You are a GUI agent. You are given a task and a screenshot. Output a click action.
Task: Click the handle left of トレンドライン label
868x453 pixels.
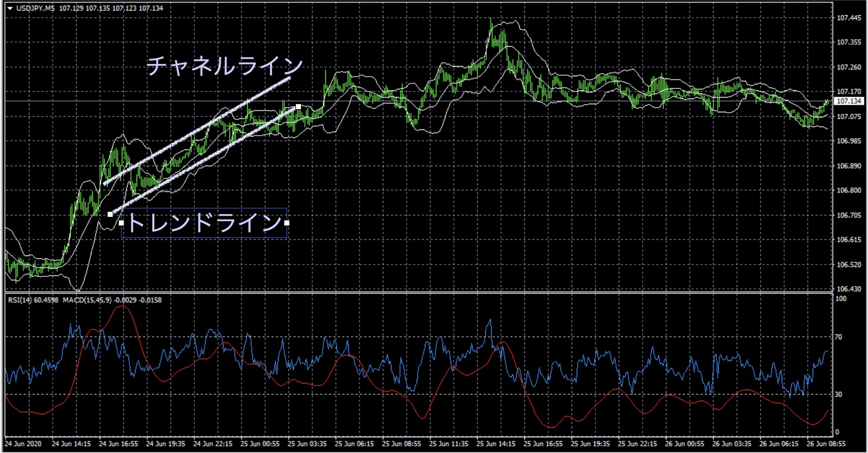point(121,222)
